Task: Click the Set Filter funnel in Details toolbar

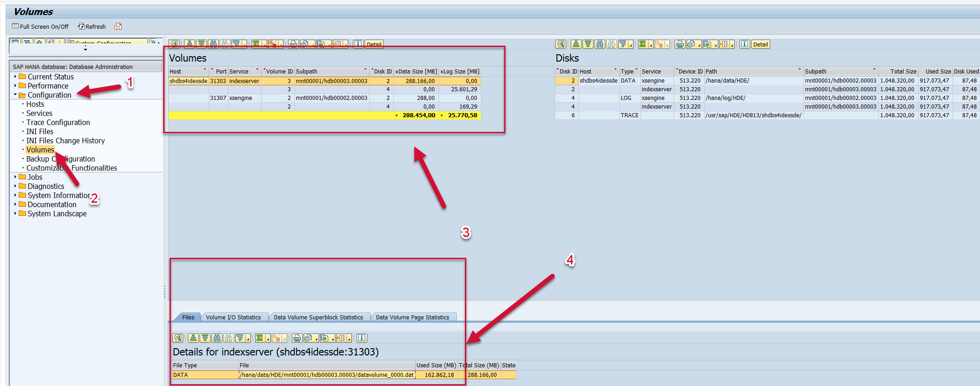Action: [239, 338]
